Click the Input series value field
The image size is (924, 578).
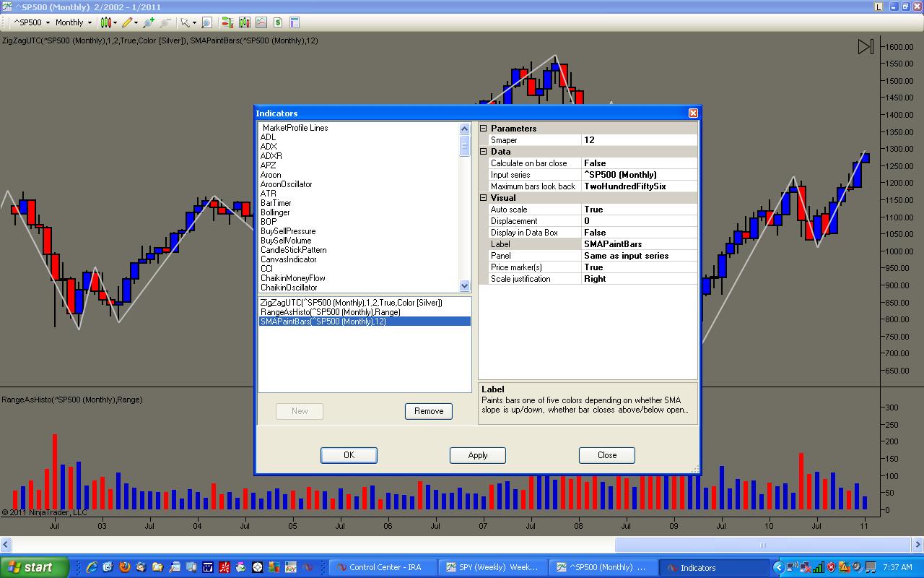coord(639,175)
